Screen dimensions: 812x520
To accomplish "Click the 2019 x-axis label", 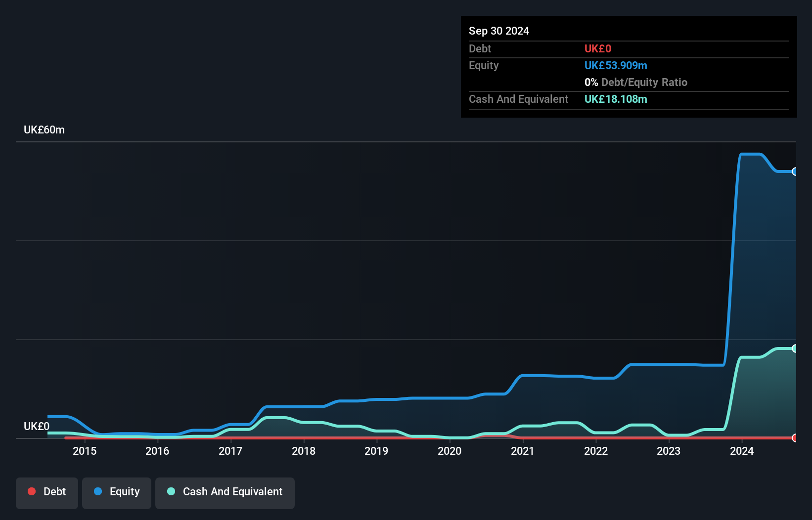I will (x=376, y=451).
